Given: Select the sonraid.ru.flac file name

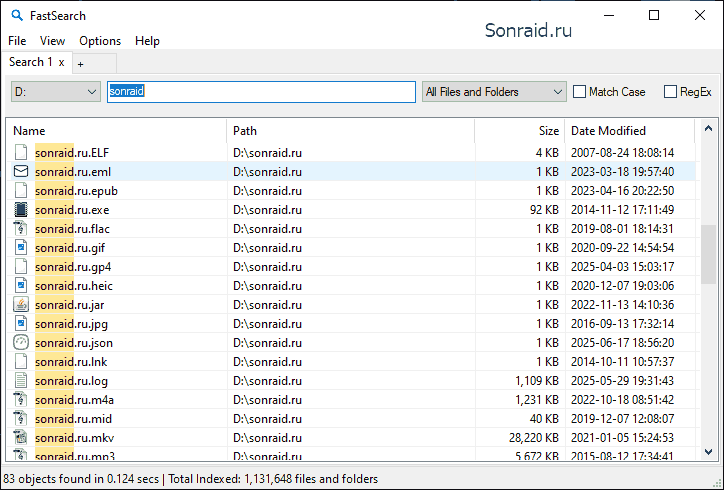Looking at the screenshot, I should click(72, 229).
